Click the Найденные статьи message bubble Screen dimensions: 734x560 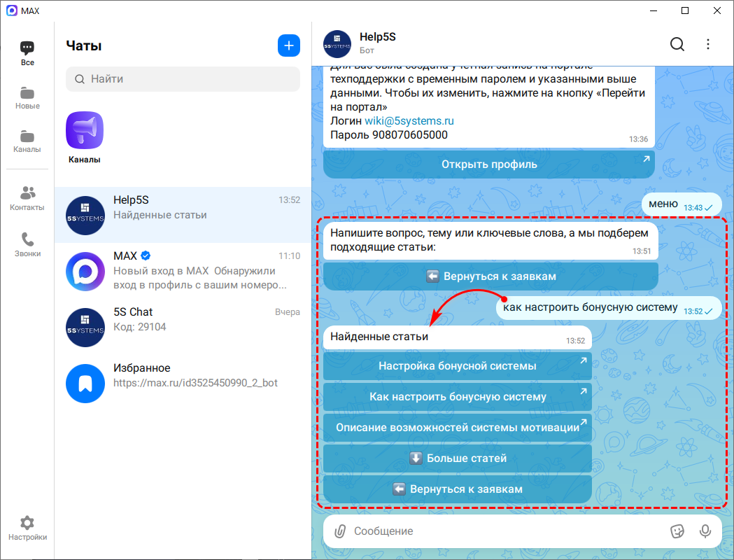[458, 337]
